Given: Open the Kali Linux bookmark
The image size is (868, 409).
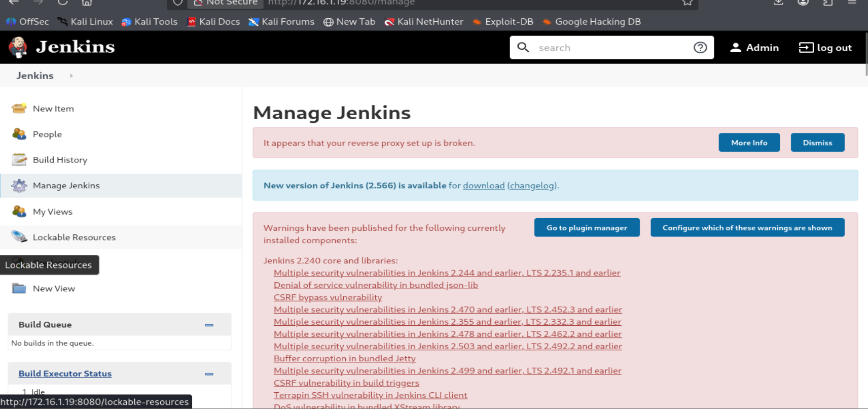Looking at the screenshot, I should point(85,22).
